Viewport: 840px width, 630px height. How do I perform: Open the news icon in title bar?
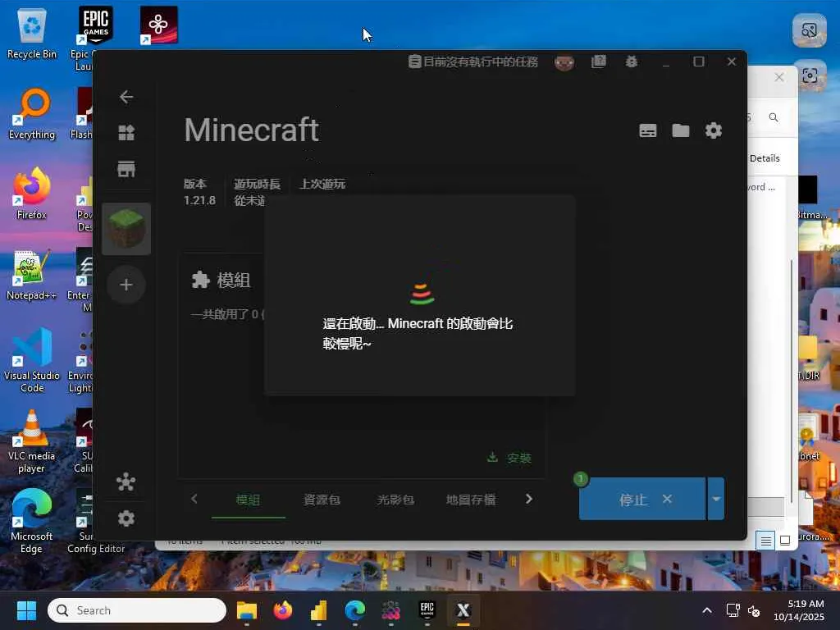point(598,62)
